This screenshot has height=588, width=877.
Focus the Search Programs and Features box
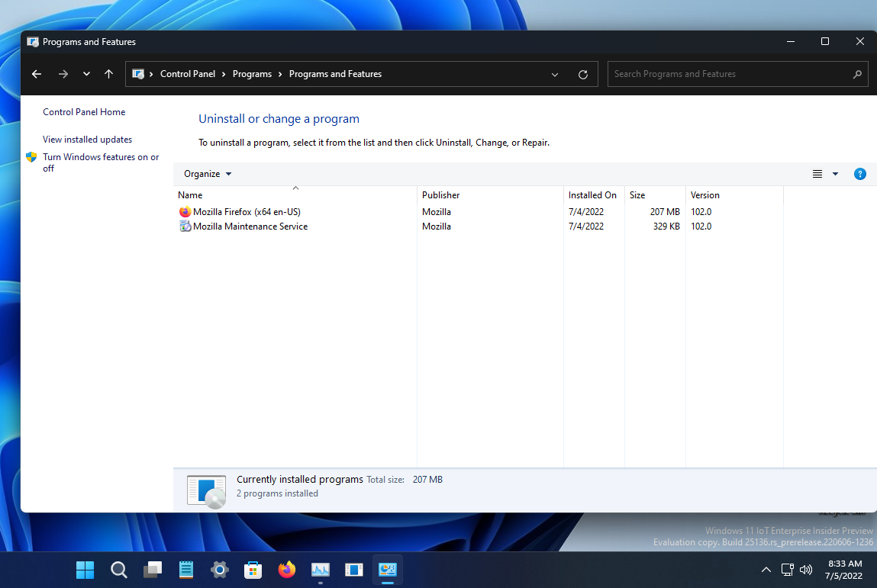738,74
